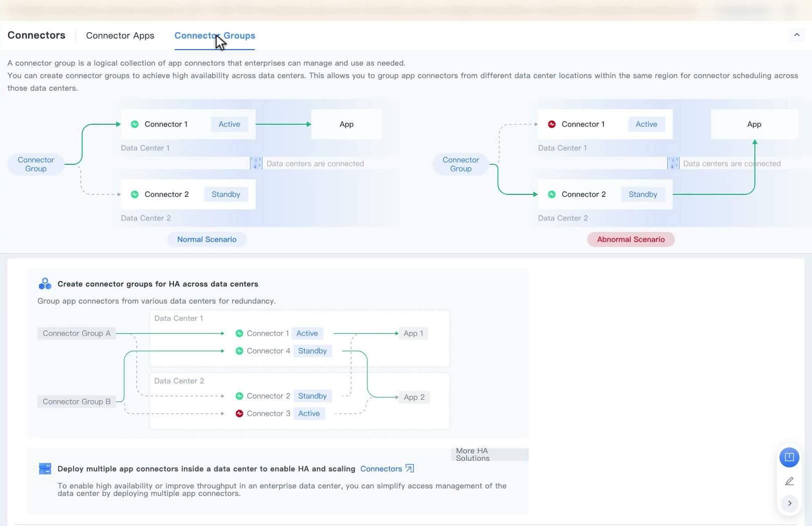This screenshot has height=526, width=812.
Task: Click the green status icon of Connector 2 in Abnormal Scenario
Action: pyautogui.click(x=552, y=194)
